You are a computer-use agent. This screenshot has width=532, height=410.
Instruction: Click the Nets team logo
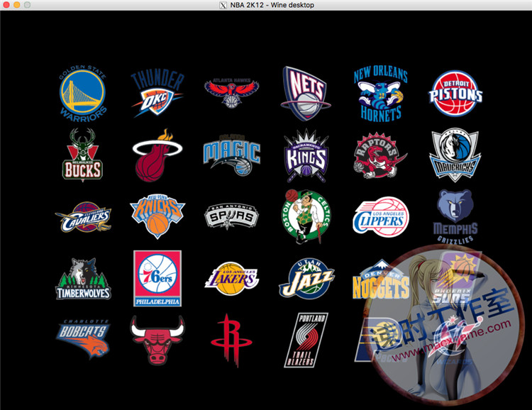(x=306, y=94)
